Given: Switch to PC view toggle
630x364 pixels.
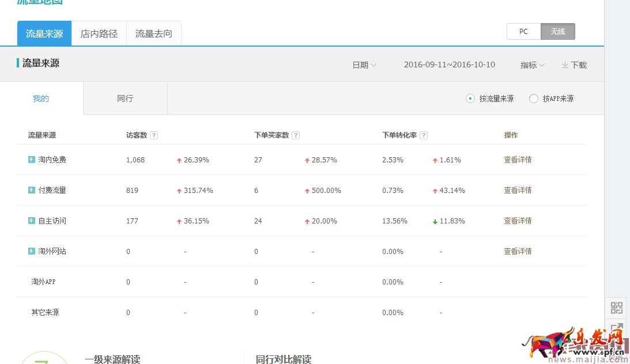Looking at the screenshot, I should 523,32.
